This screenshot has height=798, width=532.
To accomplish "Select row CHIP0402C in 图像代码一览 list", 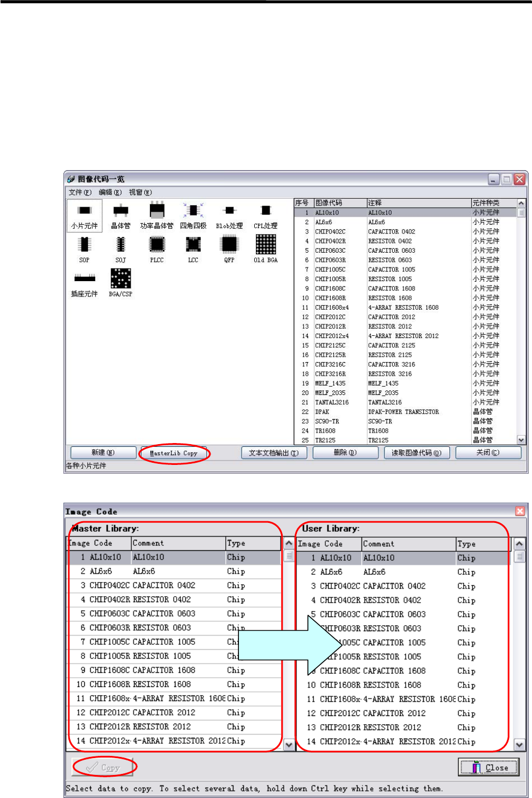I will 405,232.
